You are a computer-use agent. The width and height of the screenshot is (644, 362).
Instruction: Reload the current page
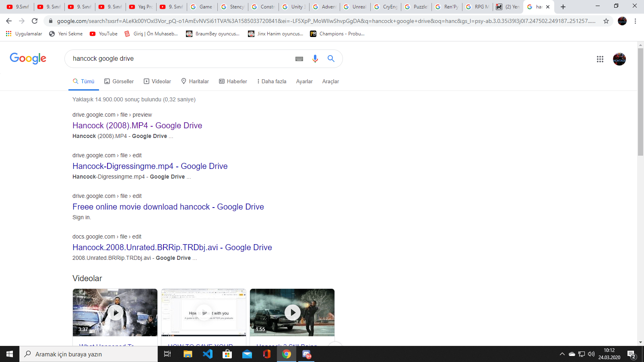35,21
